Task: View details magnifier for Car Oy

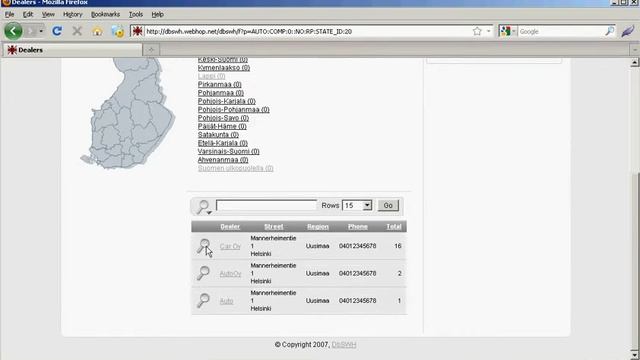Action: tap(203, 246)
